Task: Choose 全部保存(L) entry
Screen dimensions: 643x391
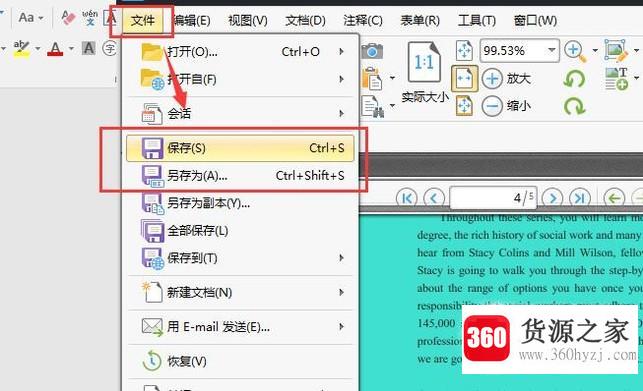Action: [240, 231]
